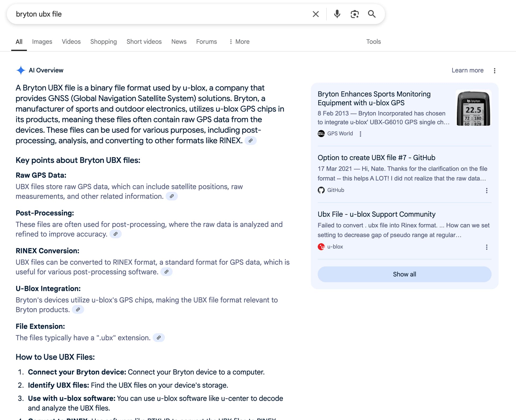Open source link icon after U-Blox Integration text

click(78, 309)
